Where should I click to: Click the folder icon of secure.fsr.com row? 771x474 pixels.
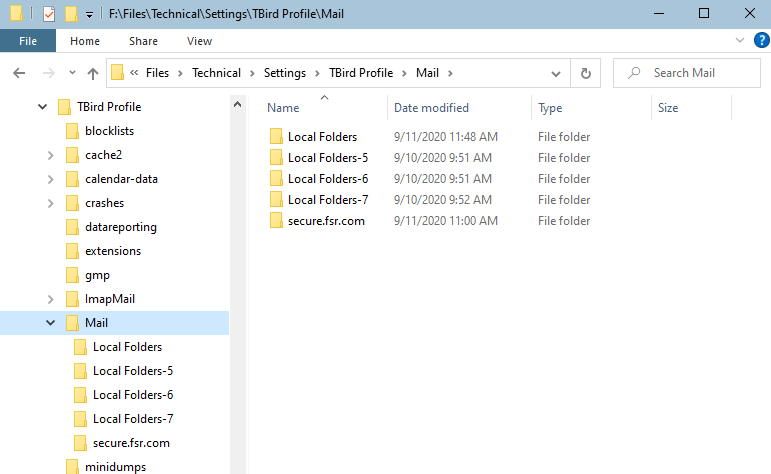[x=276, y=221]
